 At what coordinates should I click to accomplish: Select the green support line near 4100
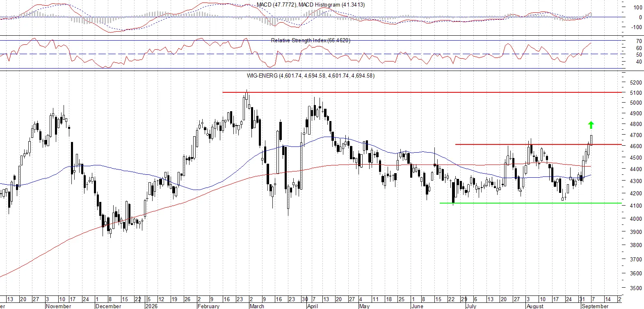click(x=530, y=203)
